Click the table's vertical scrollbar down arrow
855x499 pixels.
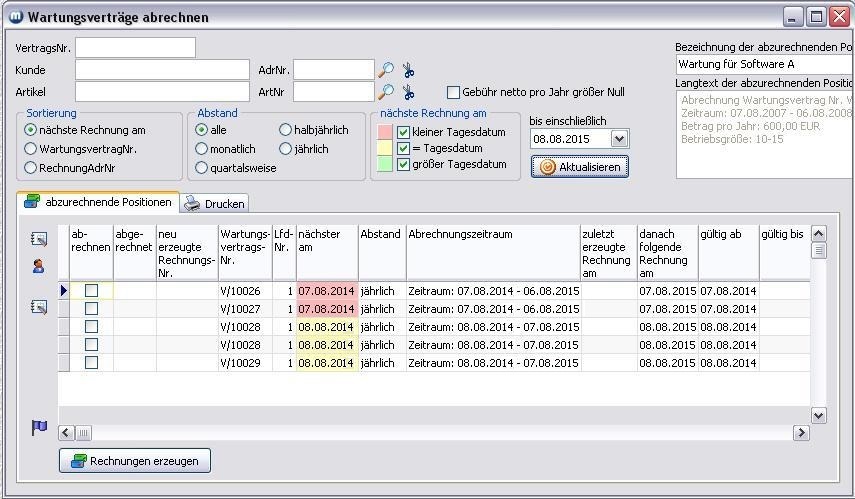(818, 415)
